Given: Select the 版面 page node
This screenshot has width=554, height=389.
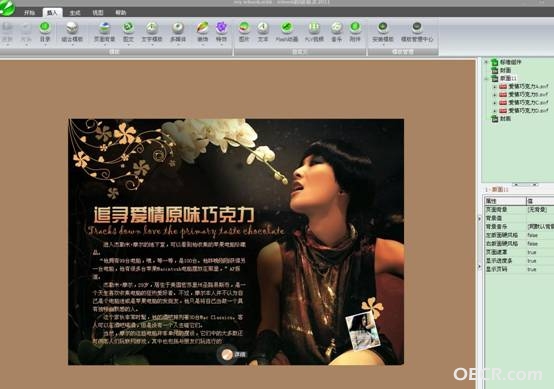Looking at the screenshot, I should [508, 78].
